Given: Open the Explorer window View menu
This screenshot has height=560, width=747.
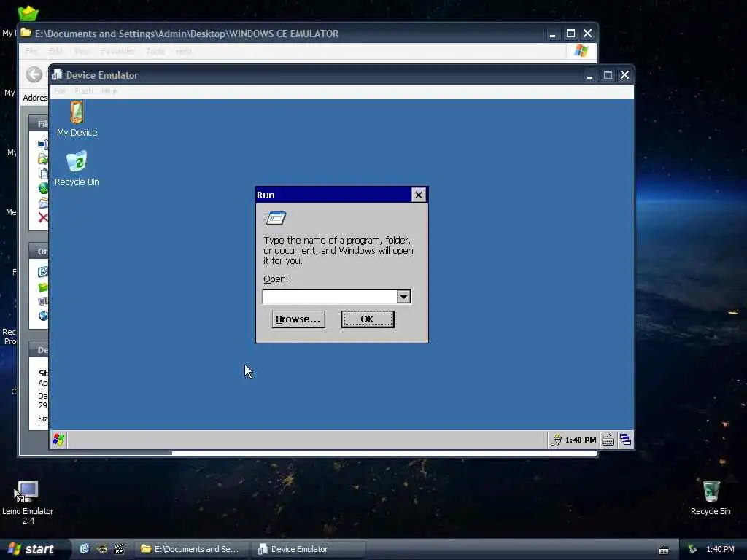Looking at the screenshot, I should tap(82, 51).
